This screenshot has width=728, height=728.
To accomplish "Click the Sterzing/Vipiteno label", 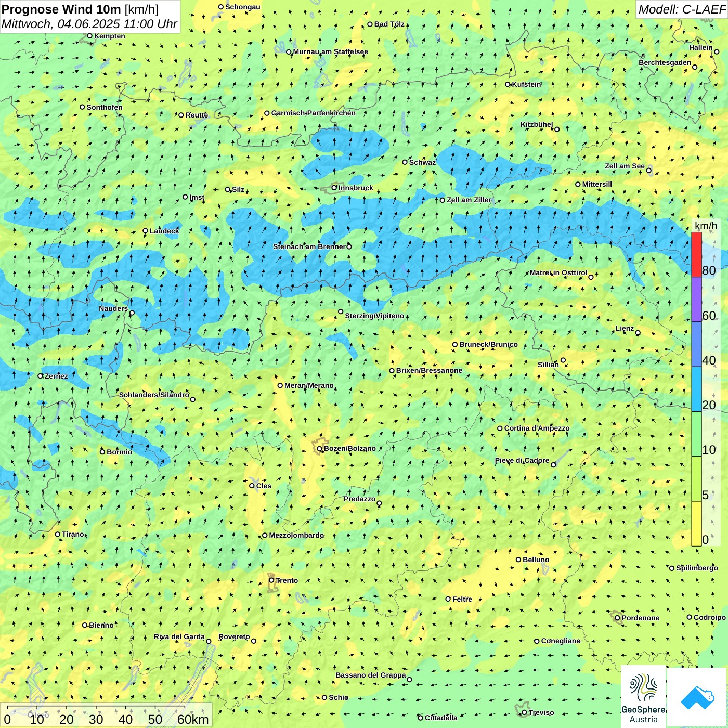I will pos(374,316).
